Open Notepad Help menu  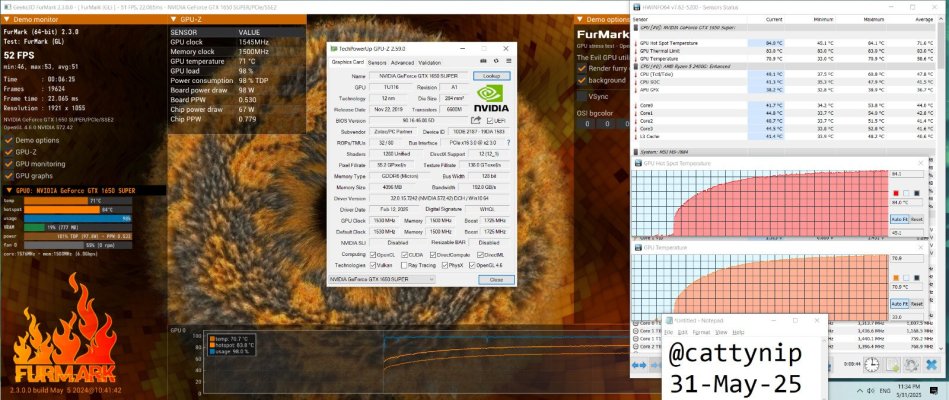[x=738, y=332]
